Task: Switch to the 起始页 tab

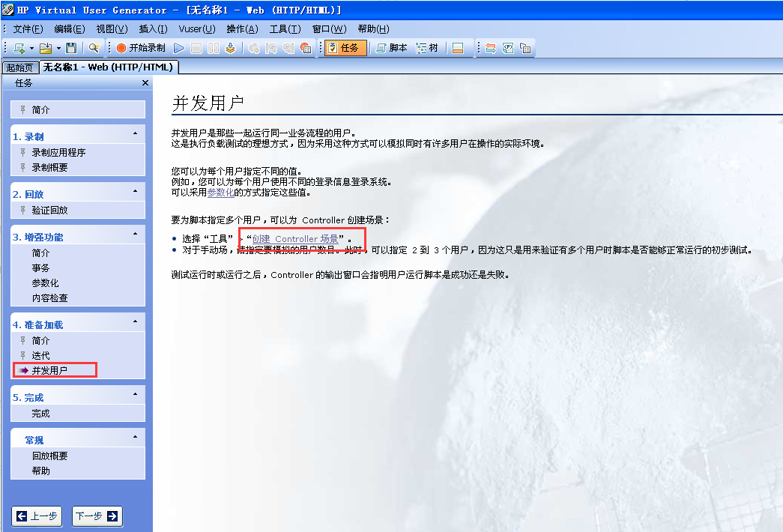Action: click(x=20, y=67)
